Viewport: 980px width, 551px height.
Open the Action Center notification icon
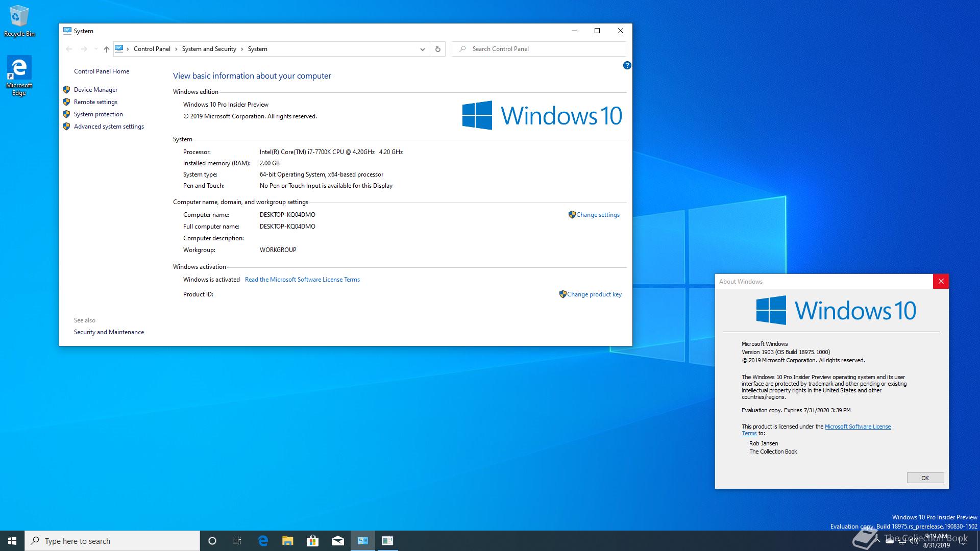click(964, 541)
